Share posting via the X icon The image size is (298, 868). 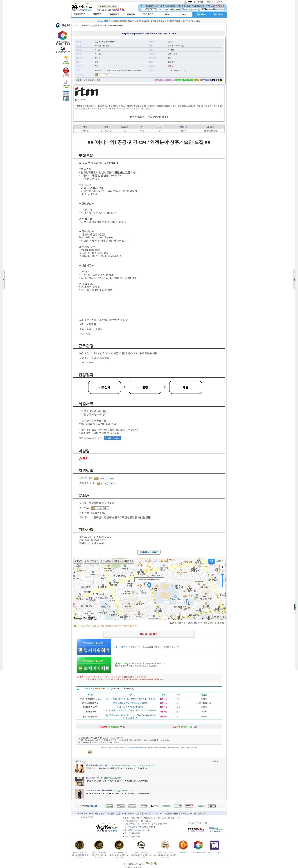(x=213, y=80)
